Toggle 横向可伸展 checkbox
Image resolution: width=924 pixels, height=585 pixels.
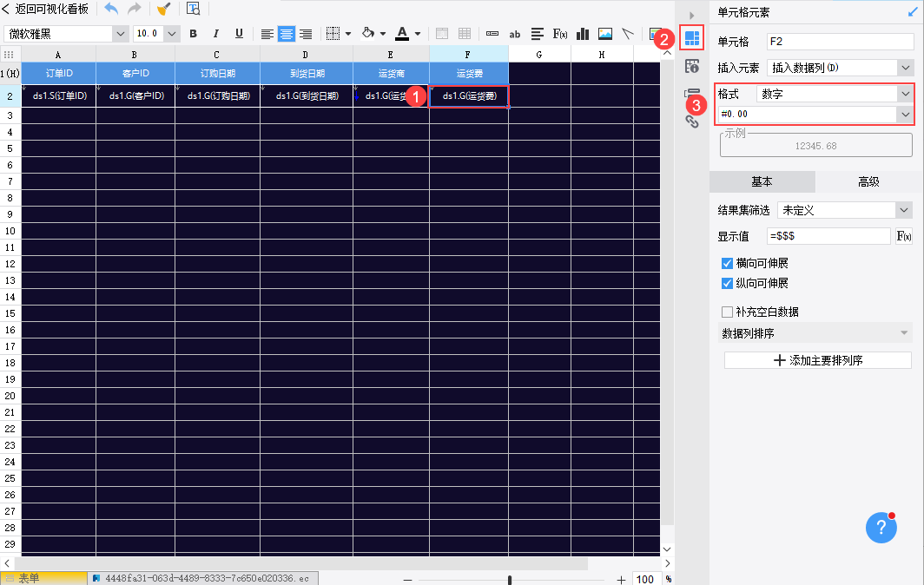[x=727, y=263]
